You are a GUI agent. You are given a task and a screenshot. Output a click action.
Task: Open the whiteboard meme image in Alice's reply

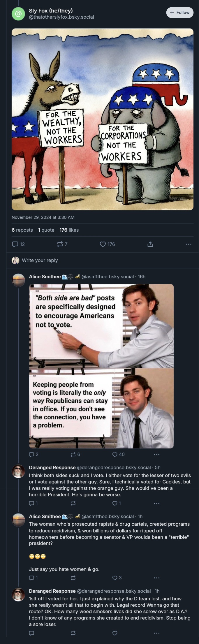(101, 366)
